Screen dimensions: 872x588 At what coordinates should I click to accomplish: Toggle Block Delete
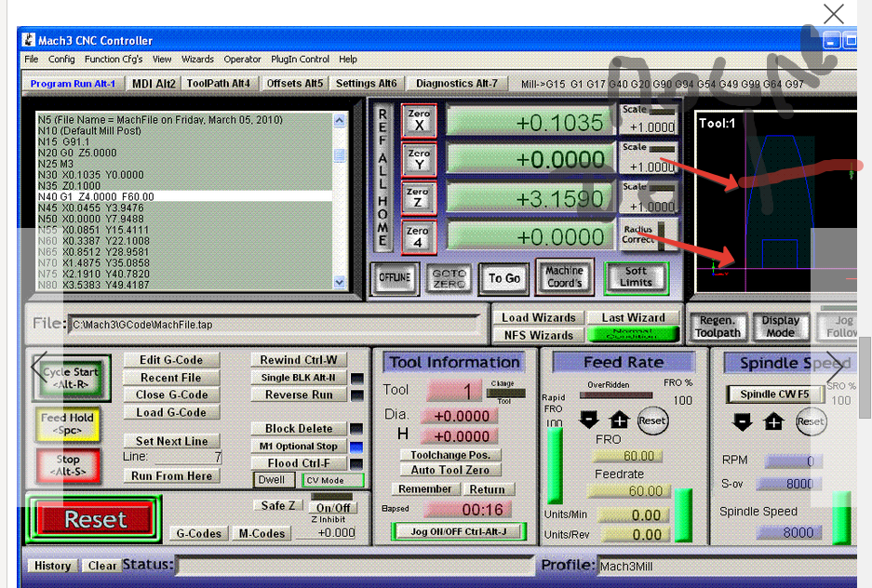pos(299,429)
